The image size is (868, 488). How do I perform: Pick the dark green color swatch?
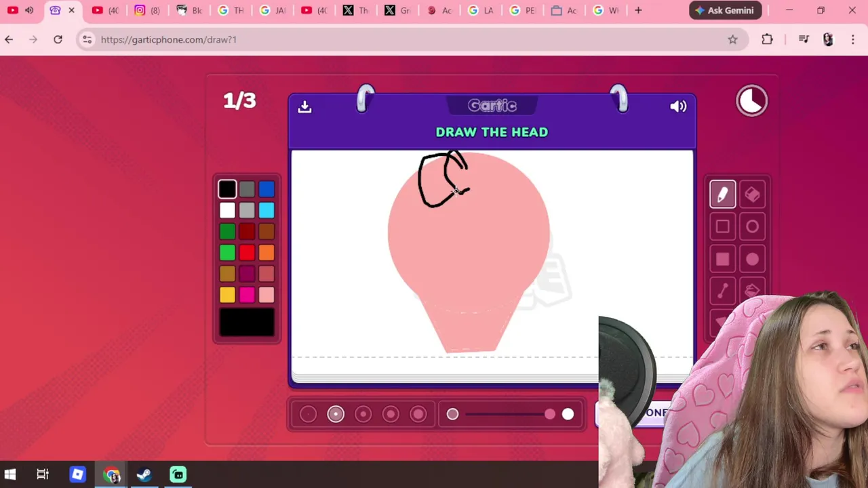[x=227, y=231]
